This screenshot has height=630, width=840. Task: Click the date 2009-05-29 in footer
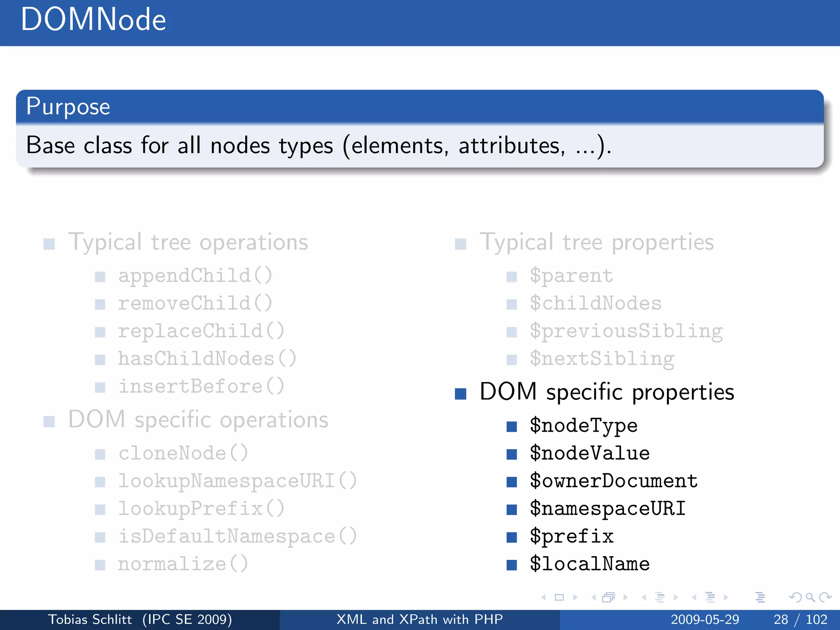pos(705,619)
